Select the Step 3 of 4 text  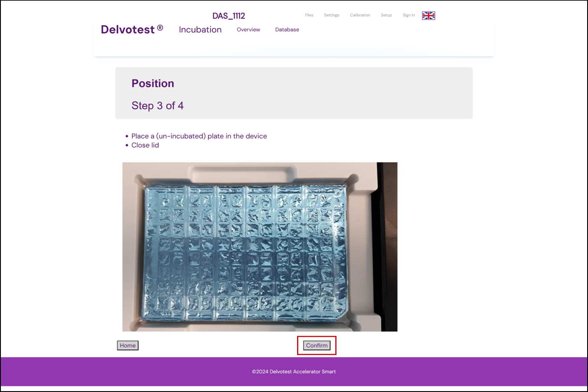tap(158, 105)
